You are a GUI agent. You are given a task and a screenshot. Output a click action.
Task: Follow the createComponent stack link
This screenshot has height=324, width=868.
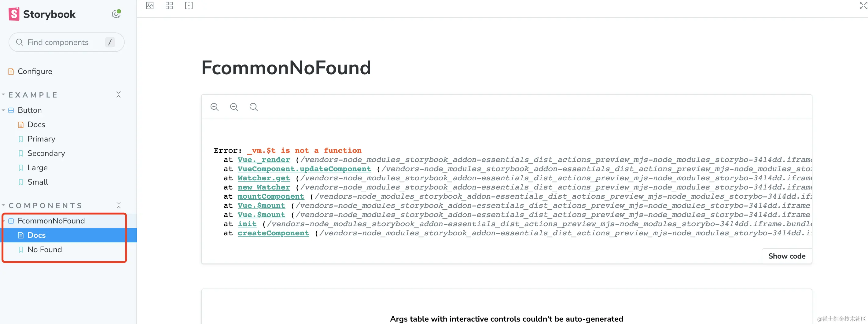273,233
